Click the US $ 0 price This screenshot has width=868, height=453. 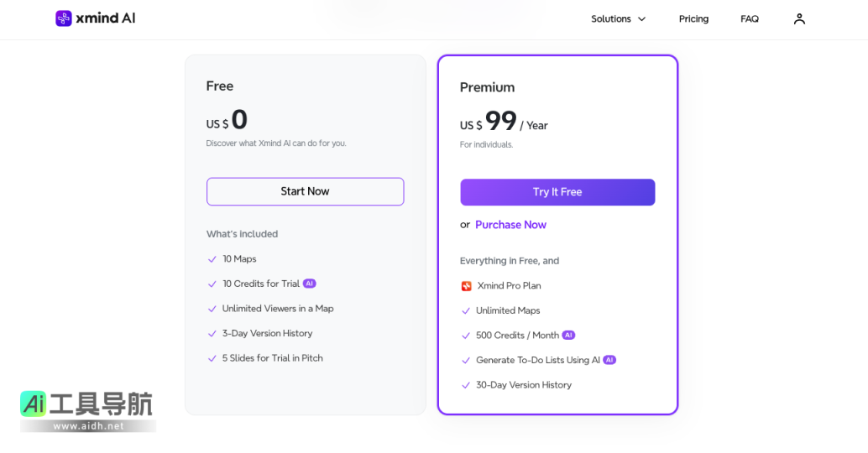pyautogui.click(x=227, y=119)
